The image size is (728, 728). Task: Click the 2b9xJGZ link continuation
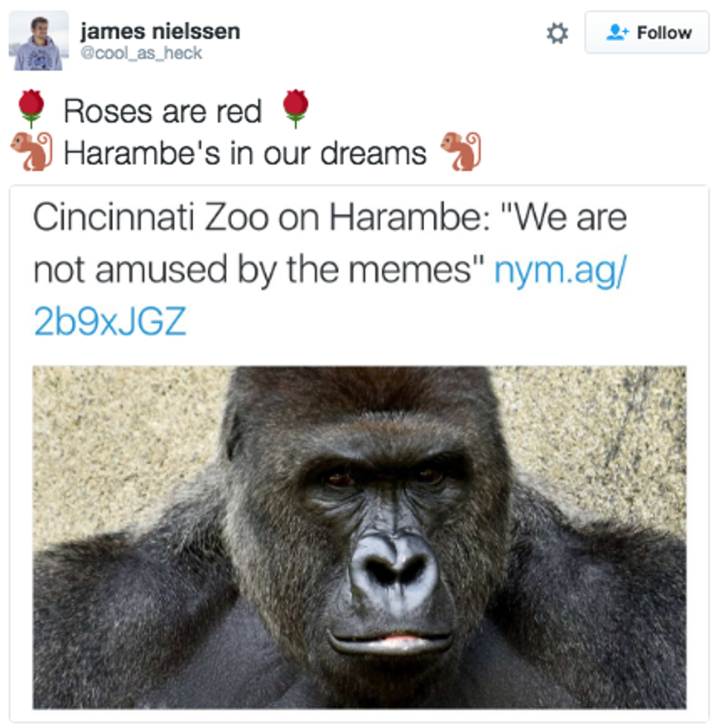click(110, 321)
